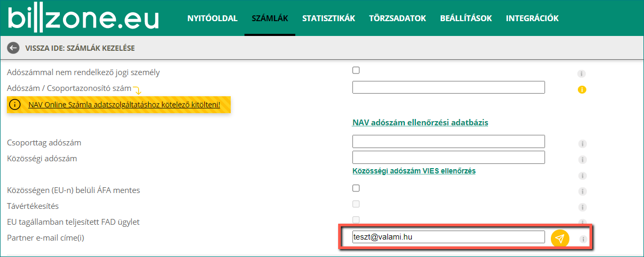644x257 pixels.
Task: Open NAV Online Számla adatszolgáltatáshoz kötelező kitölteni link
Action: tap(124, 105)
